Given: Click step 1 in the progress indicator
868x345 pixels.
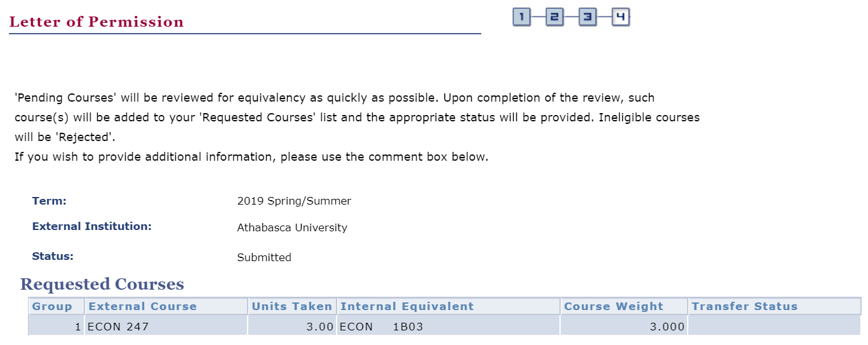Looking at the screenshot, I should [521, 18].
